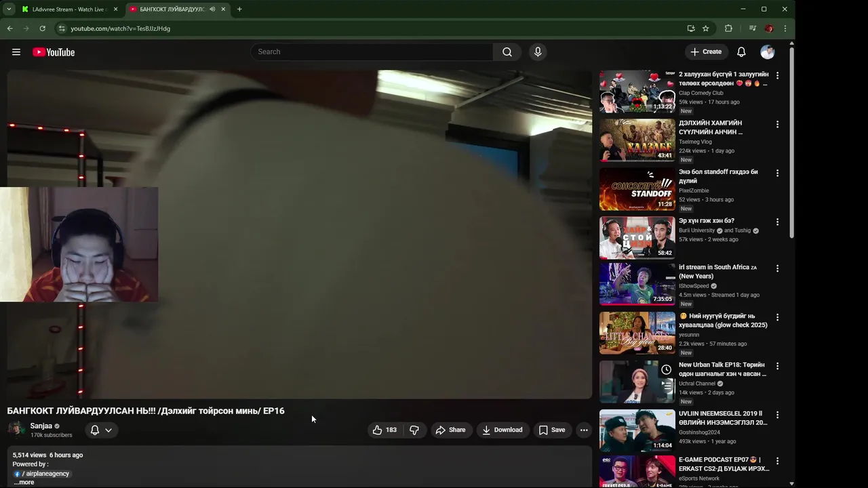868x488 pixels.
Task: Close the LAdvvree Stream tab
Action: coord(115,9)
